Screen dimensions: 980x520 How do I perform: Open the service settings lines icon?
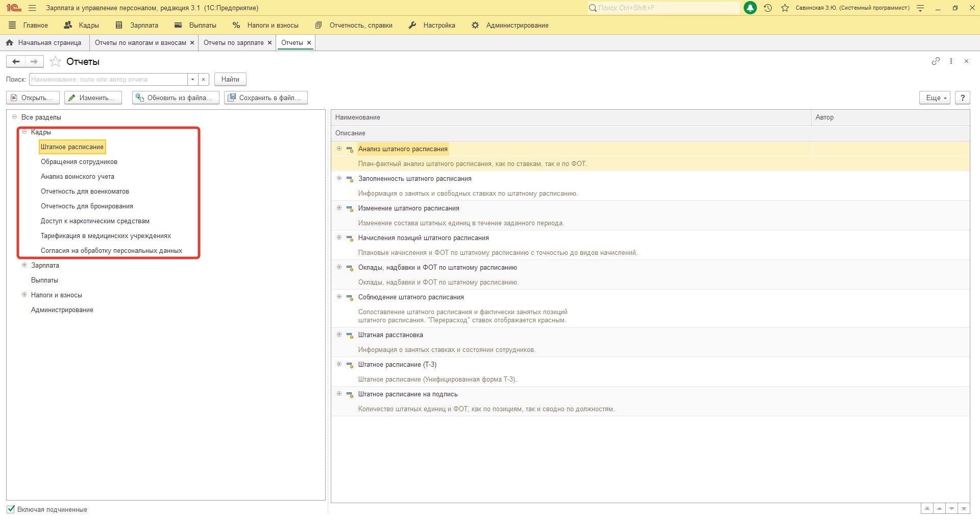(920, 8)
